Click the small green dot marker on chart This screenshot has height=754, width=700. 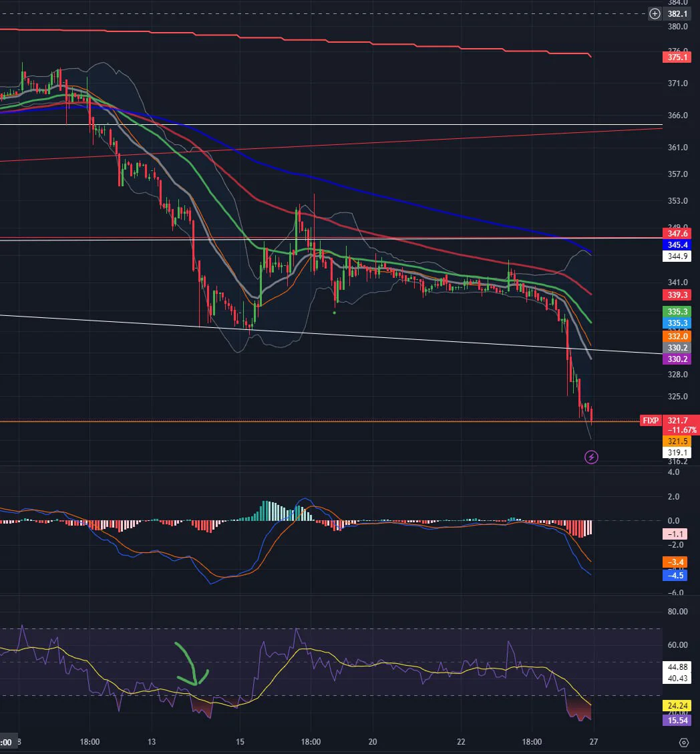click(x=335, y=313)
